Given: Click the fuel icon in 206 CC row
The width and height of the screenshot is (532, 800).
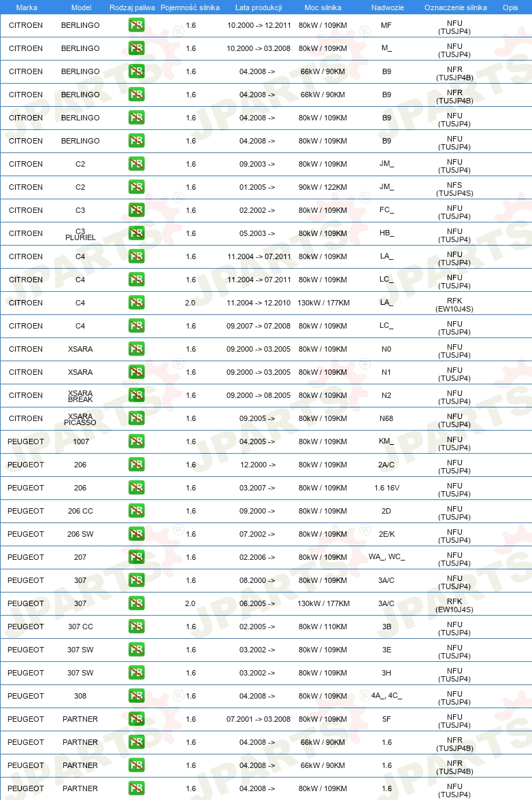Looking at the screenshot, I should (136, 511).
